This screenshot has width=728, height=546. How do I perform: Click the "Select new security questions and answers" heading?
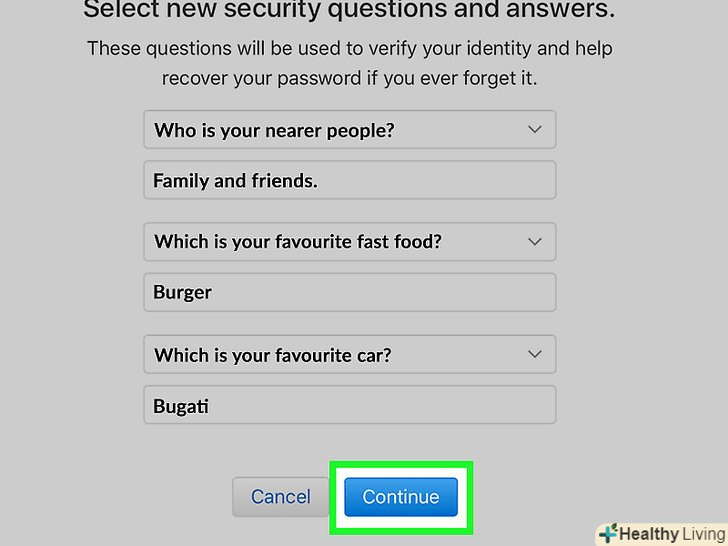349,11
